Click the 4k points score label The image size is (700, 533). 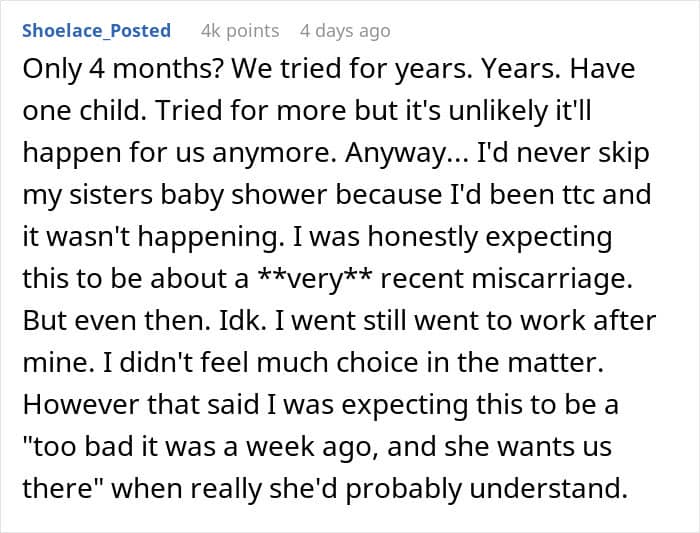click(x=240, y=31)
